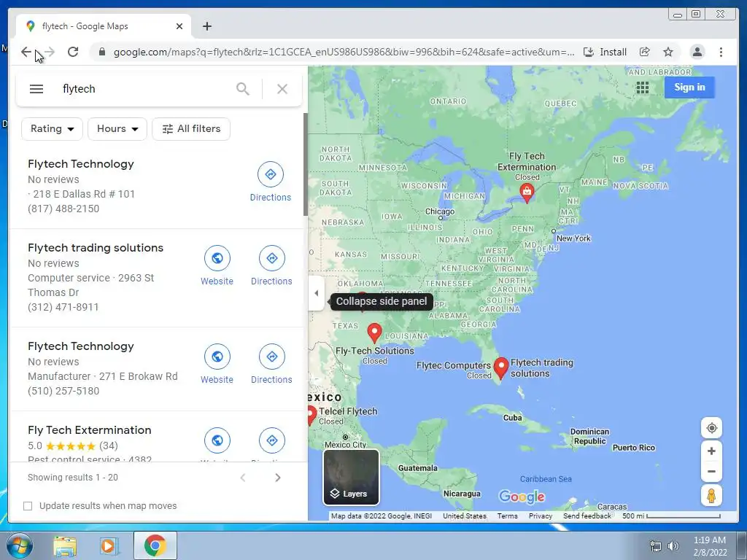This screenshot has width=747, height=560.
Task: Click the Fly Tech Extermination map pin
Action: coord(527,192)
